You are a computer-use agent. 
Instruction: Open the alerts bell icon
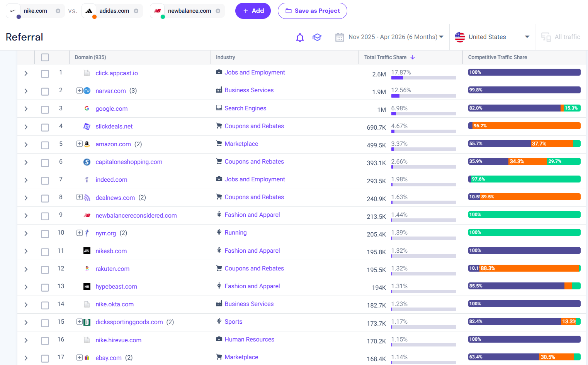(300, 37)
